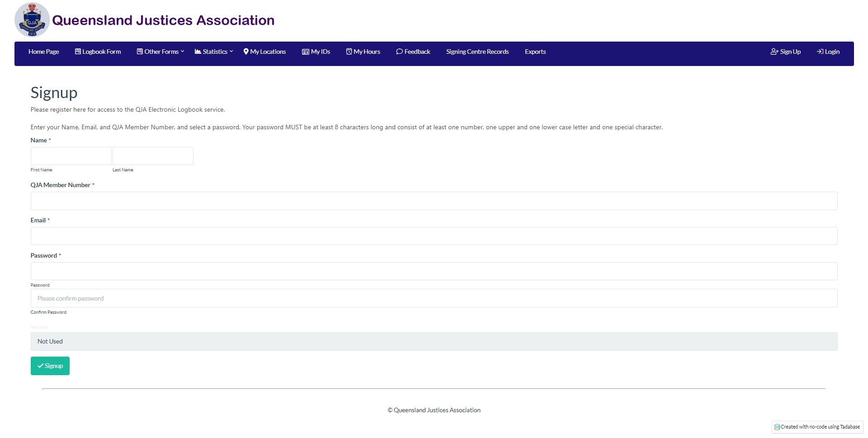
Task: Open the My Locations page
Action: tap(265, 52)
